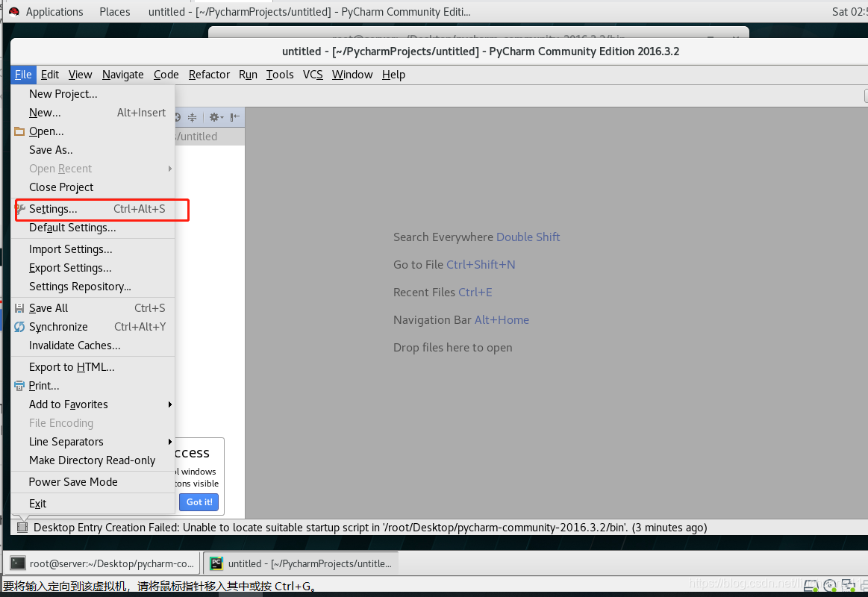Click the Got it! button
Screen dimensions: 868x597
click(199, 502)
